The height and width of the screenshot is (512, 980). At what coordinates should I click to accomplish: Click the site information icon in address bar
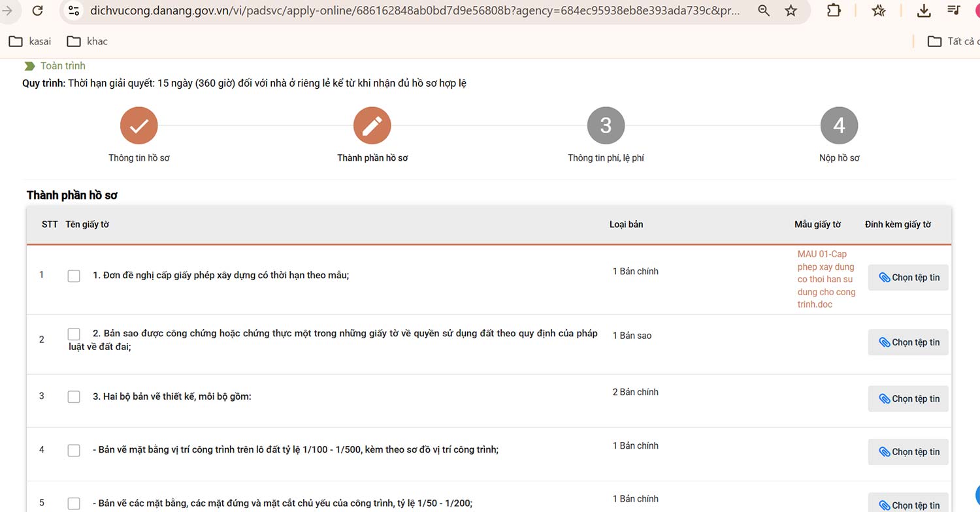pos(74,10)
